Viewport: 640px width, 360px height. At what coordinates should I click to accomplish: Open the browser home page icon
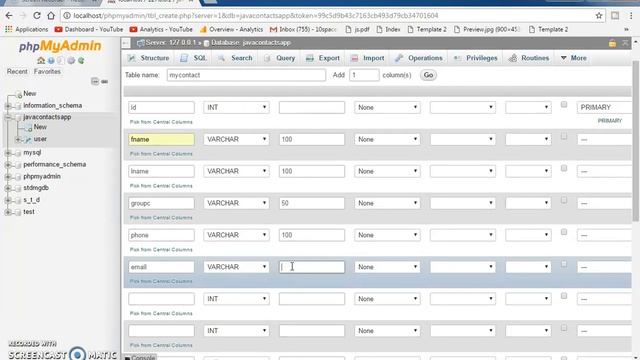click(x=51, y=16)
